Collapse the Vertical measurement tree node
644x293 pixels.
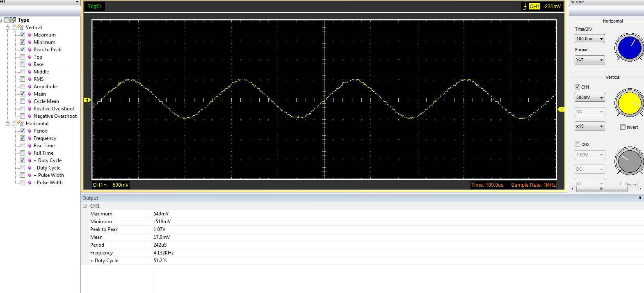(x=7, y=28)
